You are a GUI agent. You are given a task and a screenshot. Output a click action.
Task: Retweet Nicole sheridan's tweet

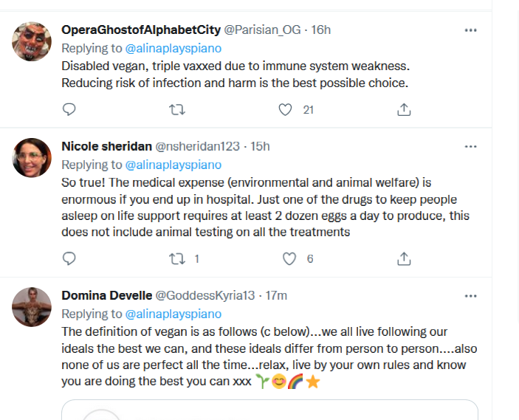[x=177, y=258]
